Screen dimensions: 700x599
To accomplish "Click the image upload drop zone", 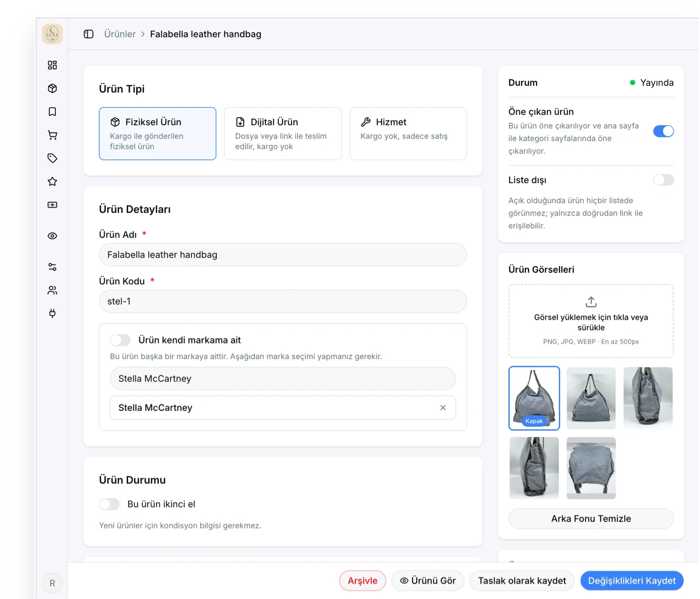I will 591,321.
